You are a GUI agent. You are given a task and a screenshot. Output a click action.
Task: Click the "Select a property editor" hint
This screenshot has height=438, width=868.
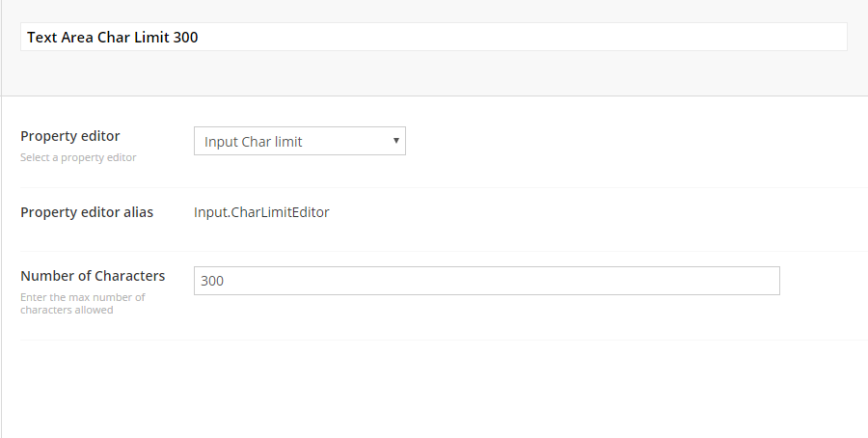pyautogui.click(x=78, y=157)
